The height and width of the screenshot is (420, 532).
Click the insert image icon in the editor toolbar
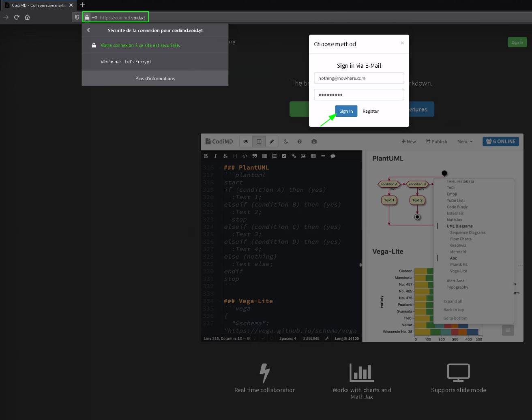[303, 156]
